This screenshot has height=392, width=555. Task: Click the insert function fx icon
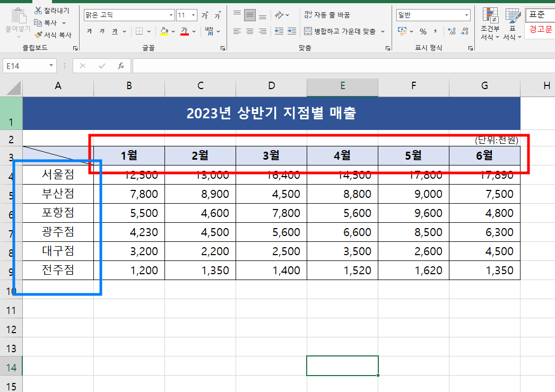point(121,66)
